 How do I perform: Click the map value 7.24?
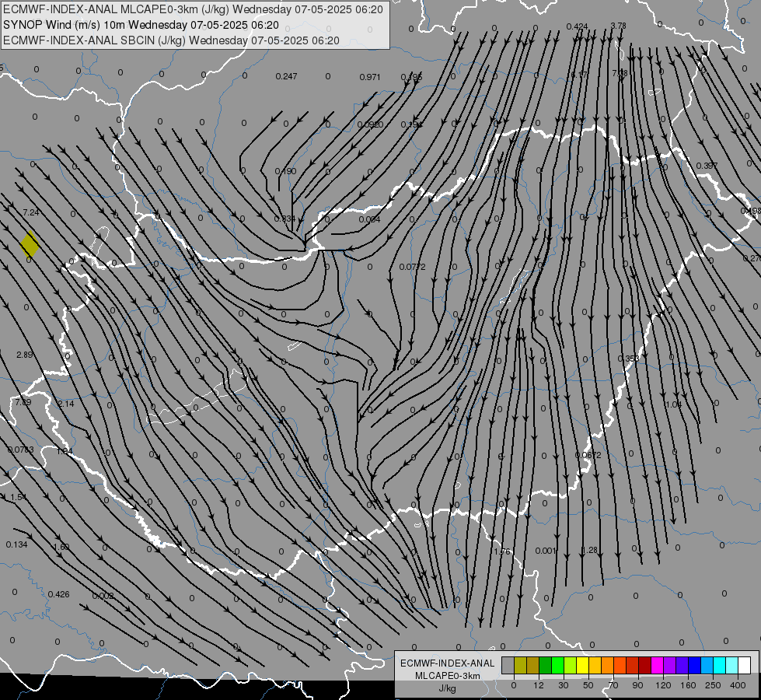(x=30, y=212)
